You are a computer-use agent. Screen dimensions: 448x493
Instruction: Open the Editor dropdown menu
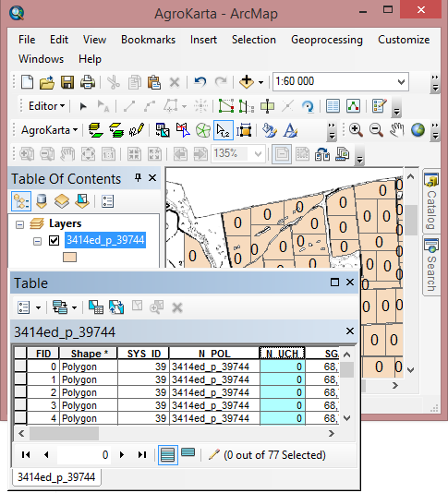tap(46, 106)
